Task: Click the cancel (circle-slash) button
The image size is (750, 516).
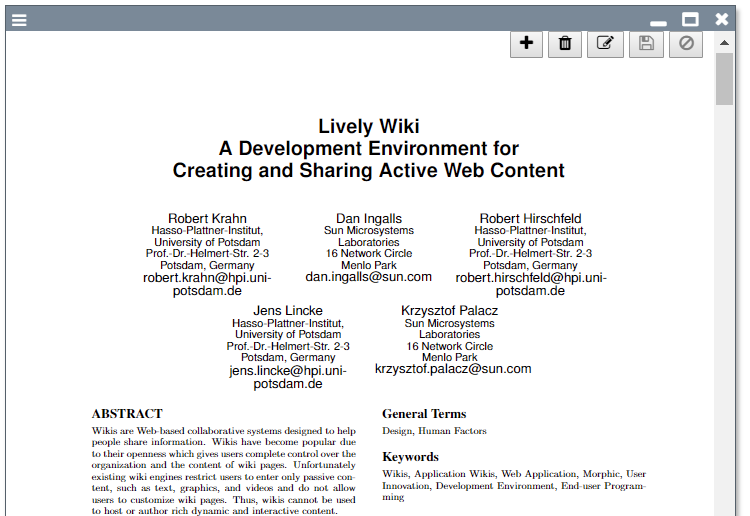Action: click(x=686, y=43)
